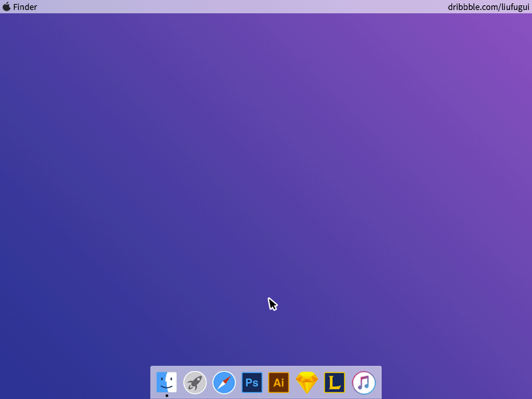Click the gold L icon in the dock
Image resolution: width=532 pixels, height=399 pixels.
pyautogui.click(x=334, y=382)
